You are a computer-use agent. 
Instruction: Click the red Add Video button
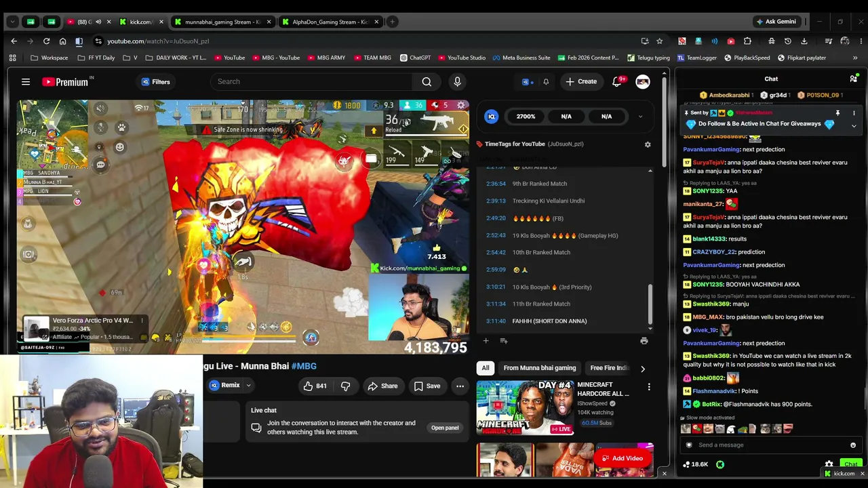pos(623,458)
